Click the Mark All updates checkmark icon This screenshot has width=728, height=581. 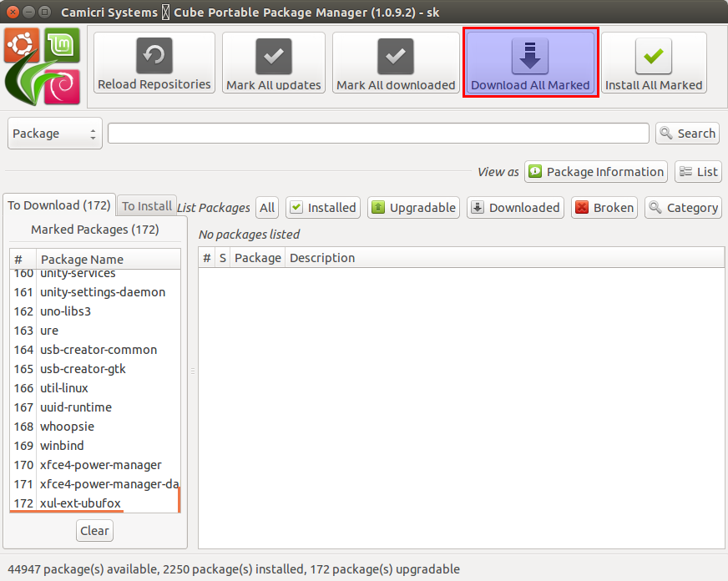(274, 56)
